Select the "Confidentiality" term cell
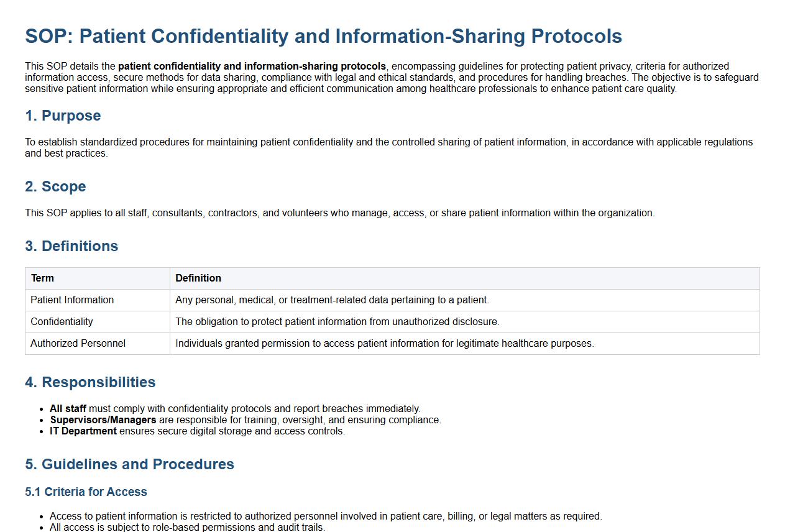Image resolution: width=785 pixels, height=532 pixels. coord(62,322)
